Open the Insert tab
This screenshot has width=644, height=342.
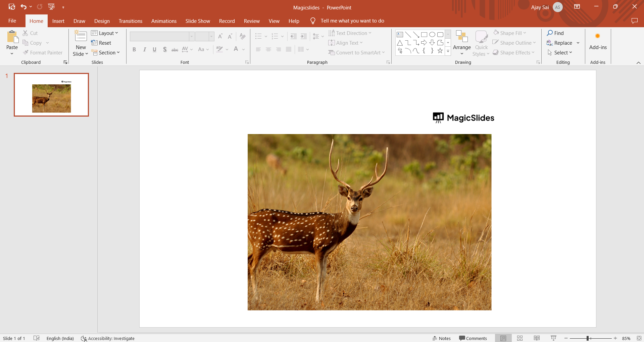point(58,21)
